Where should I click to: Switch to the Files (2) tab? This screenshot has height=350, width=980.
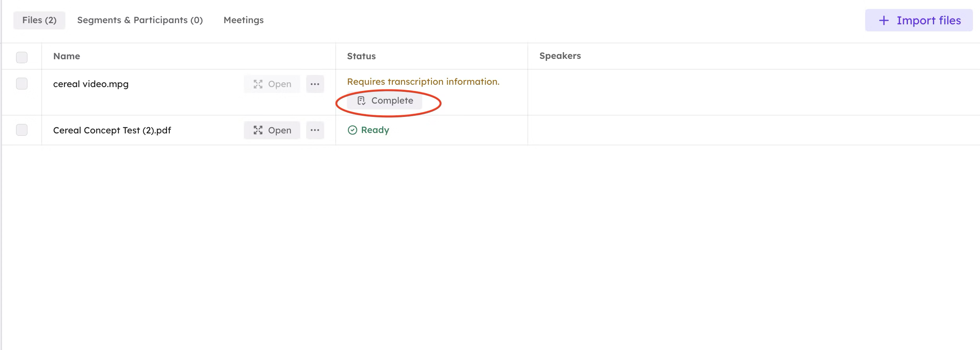pyautogui.click(x=39, y=20)
